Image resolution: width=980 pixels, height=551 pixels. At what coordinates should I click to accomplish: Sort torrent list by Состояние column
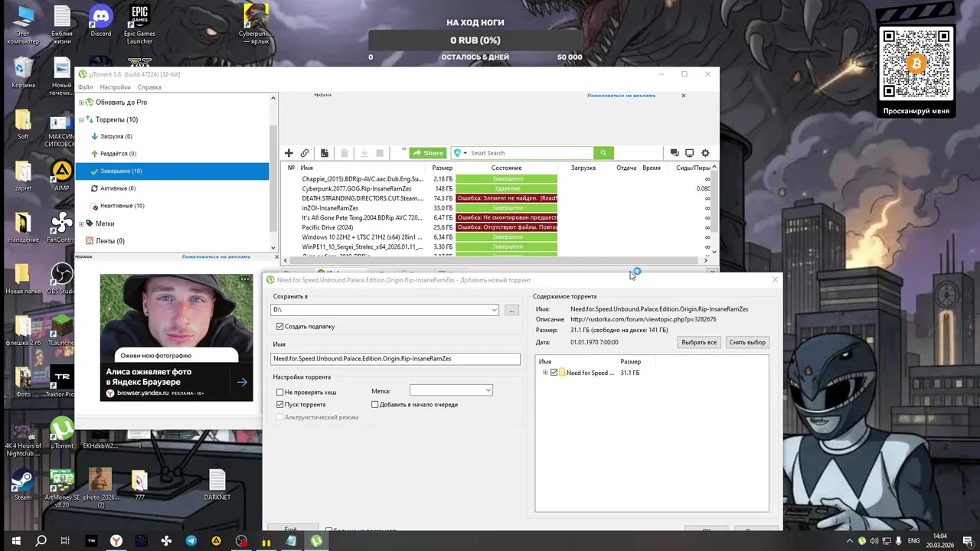[506, 168]
